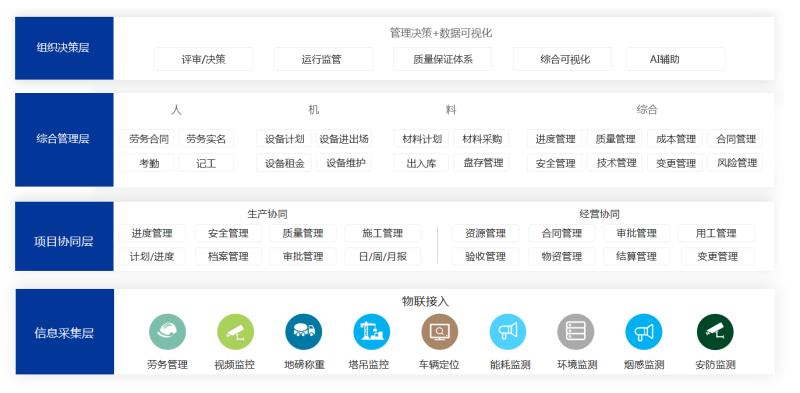Click the 技术管理 box

[x=615, y=163]
